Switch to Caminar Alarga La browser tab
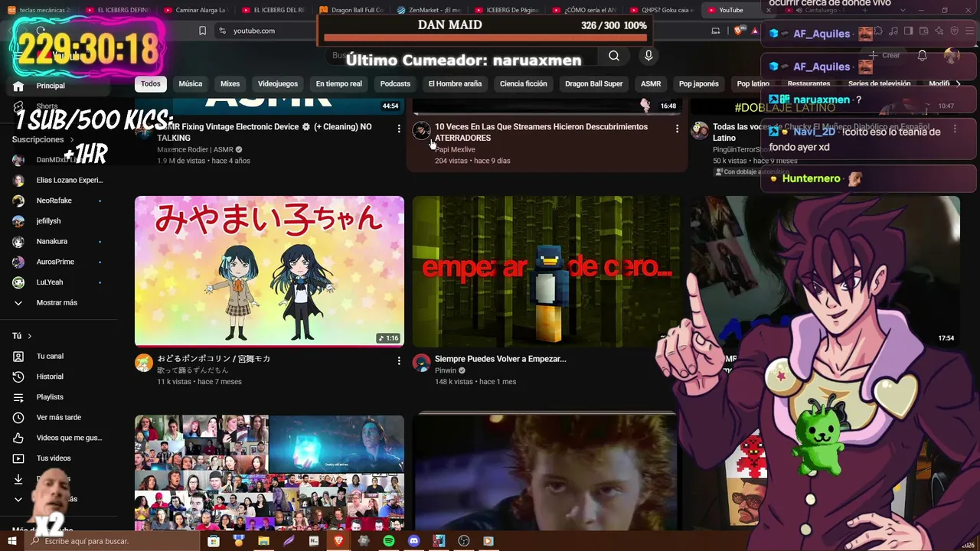Image resolution: width=980 pixels, height=551 pixels. pyautogui.click(x=197, y=10)
